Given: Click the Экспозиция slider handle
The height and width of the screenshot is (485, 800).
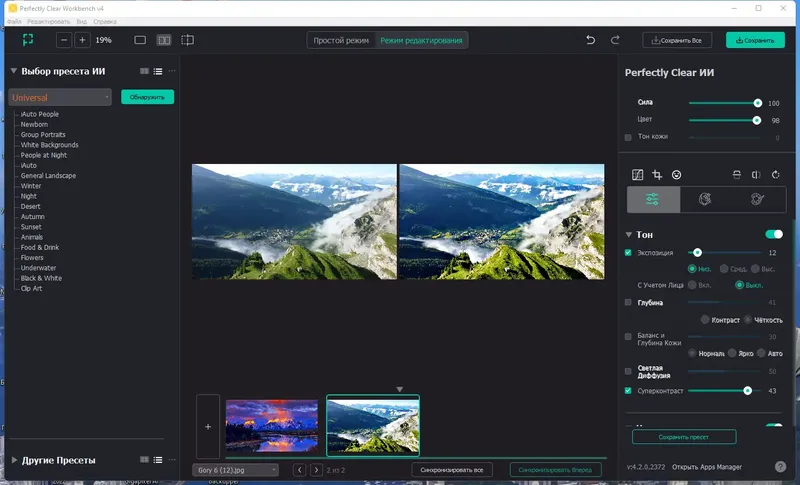Looking at the screenshot, I should click(x=697, y=253).
